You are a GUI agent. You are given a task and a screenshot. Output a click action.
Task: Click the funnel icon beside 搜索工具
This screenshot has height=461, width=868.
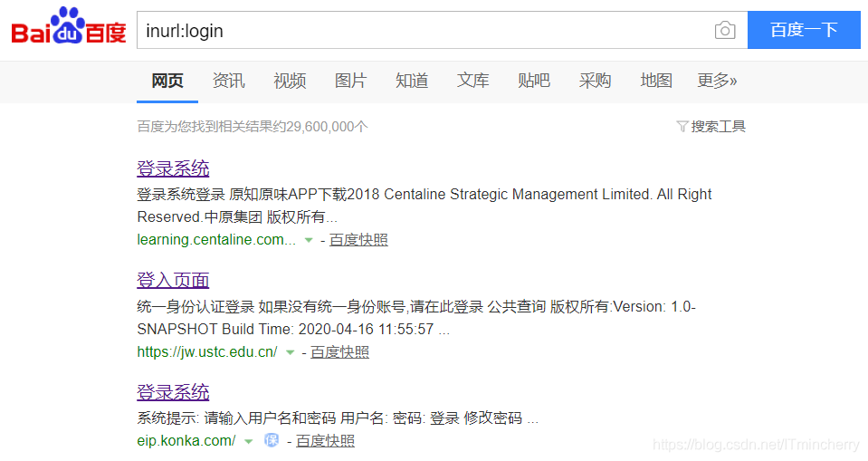click(682, 127)
